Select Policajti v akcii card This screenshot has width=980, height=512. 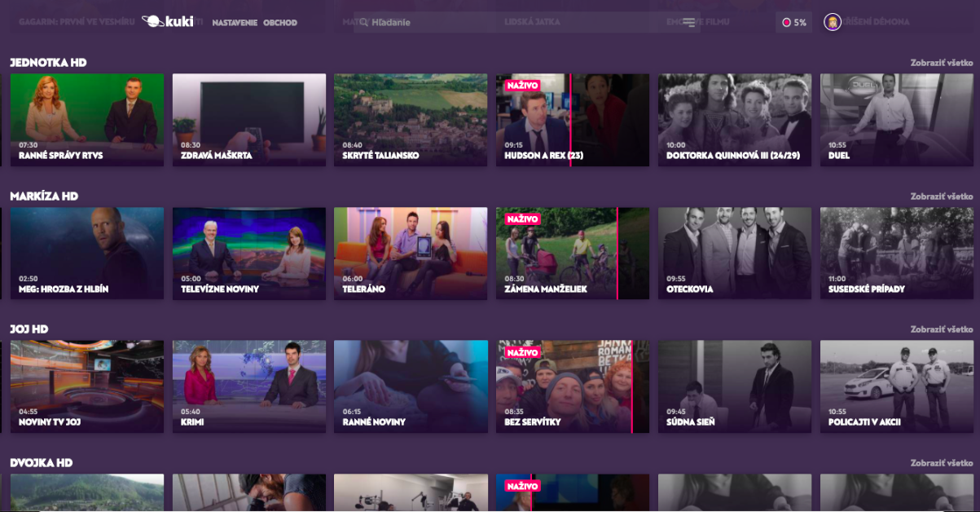pyautogui.click(x=897, y=386)
